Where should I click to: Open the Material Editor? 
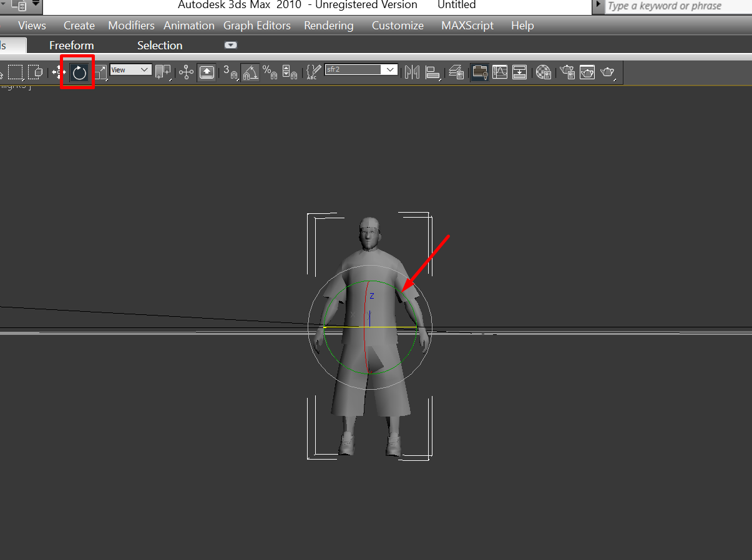544,72
